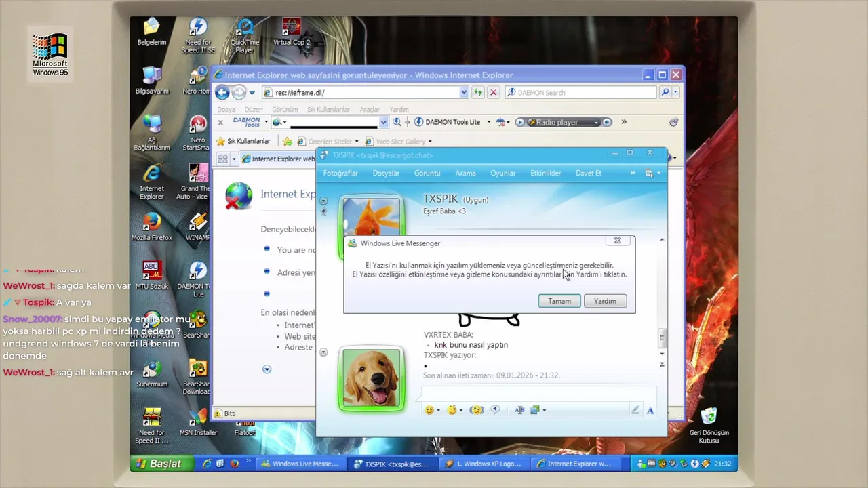
Task: Close the DAEMON Tools toolbar X
Action: tap(220, 123)
